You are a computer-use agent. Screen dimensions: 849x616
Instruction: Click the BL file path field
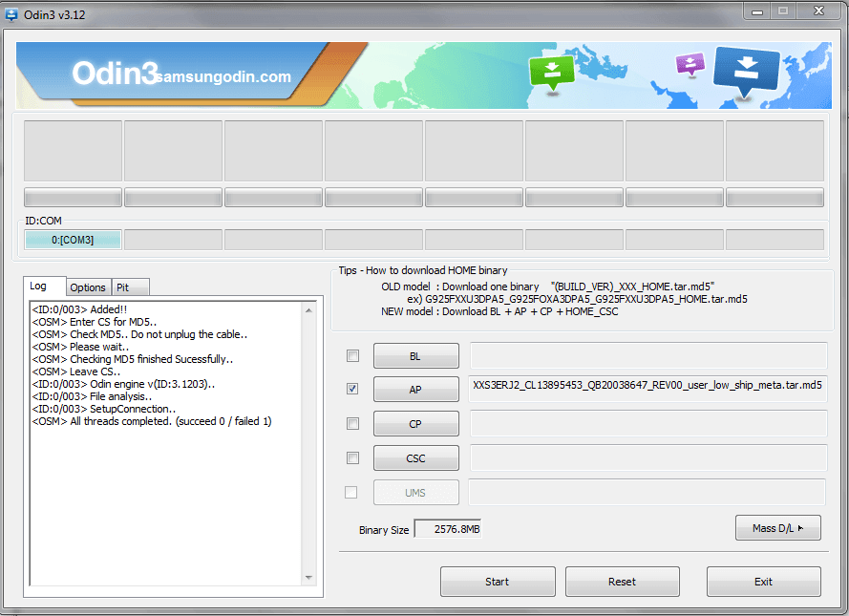(x=648, y=355)
